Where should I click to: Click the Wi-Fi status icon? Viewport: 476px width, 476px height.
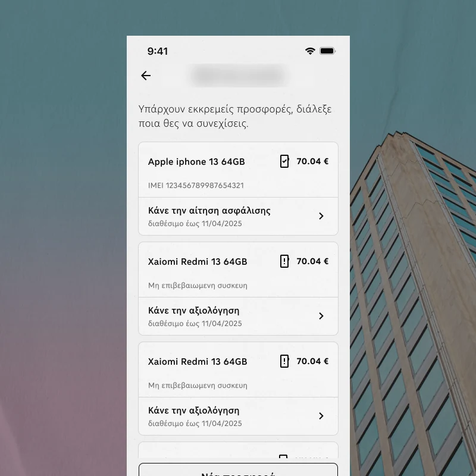pyautogui.click(x=310, y=51)
